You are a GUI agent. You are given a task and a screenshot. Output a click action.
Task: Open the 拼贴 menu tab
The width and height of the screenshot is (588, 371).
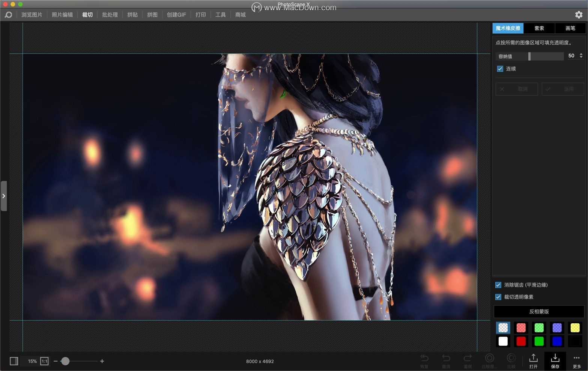tap(132, 15)
